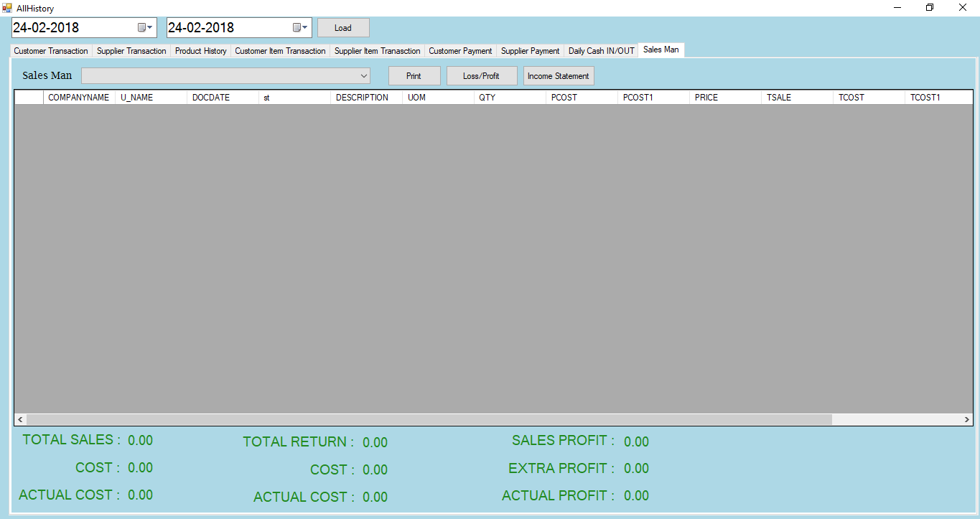Open the Supplier Payment tab

tap(530, 51)
